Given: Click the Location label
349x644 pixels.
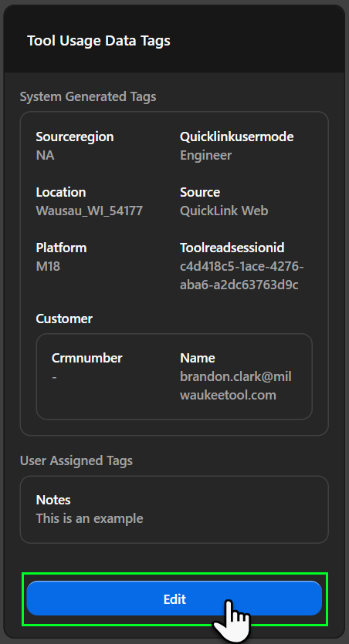Looking at the screenshot, I should pyautogui.click(x=61, y=192).
